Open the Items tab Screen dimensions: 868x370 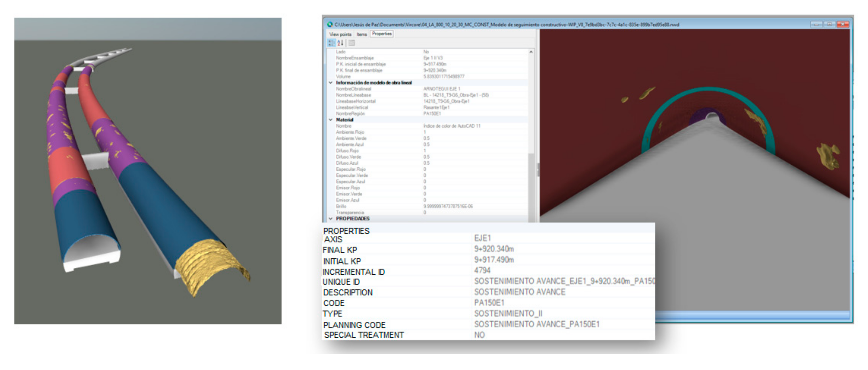tap(362, 34)
